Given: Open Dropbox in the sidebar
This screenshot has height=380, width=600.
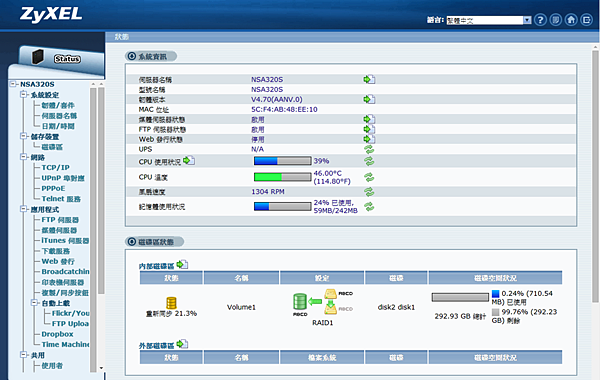Looking at the screenshot, I should 57,334.
